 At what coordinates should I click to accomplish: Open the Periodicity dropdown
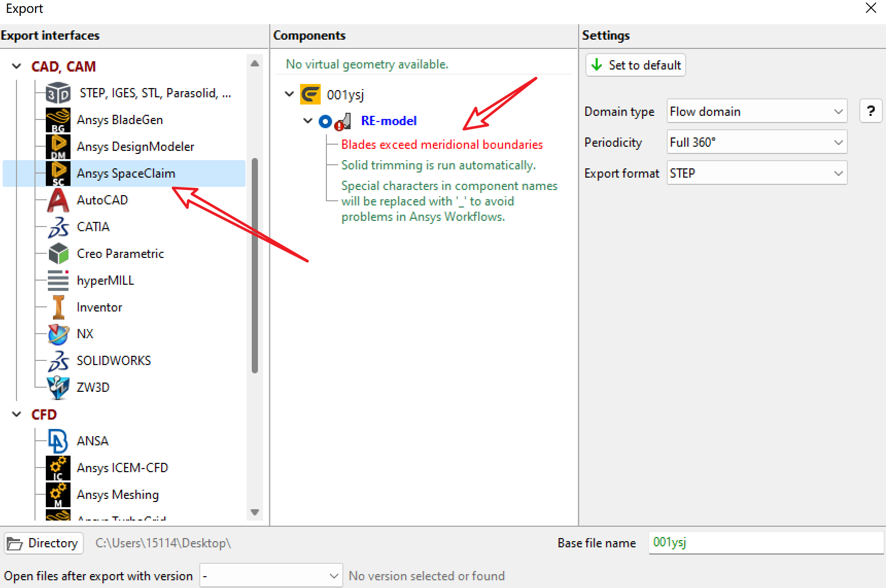click(x=757, y=142)
